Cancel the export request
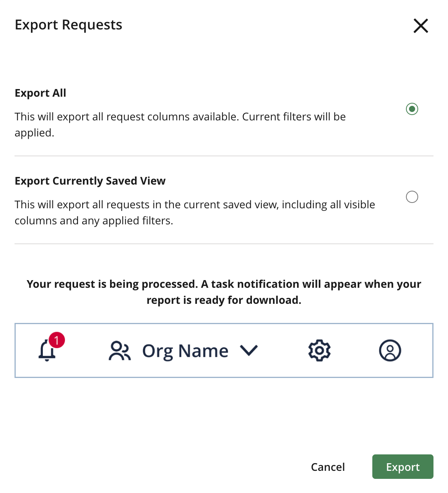The width and height of the screenshot is (448, 493). (x=327, y=467)
